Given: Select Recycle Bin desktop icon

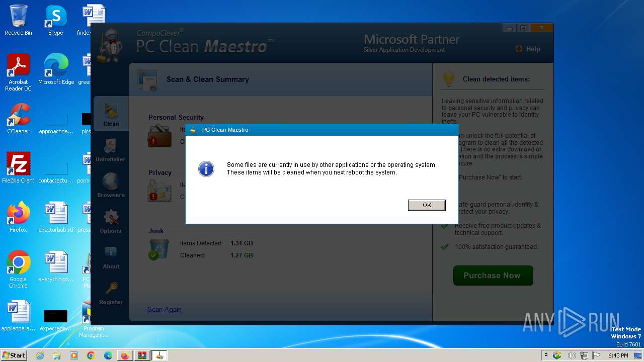Looking at the screenshot, I should tap(18, 20).
